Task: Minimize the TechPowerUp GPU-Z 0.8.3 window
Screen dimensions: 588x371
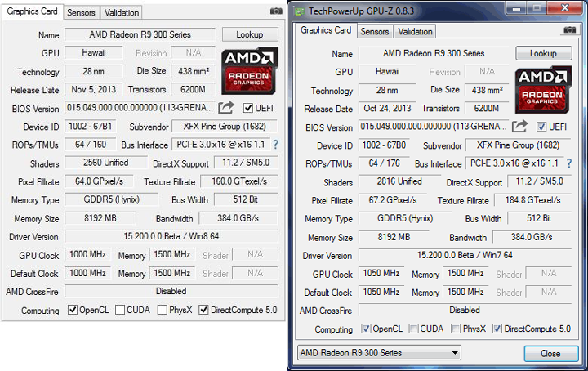Action: click(x=517, y=8)
